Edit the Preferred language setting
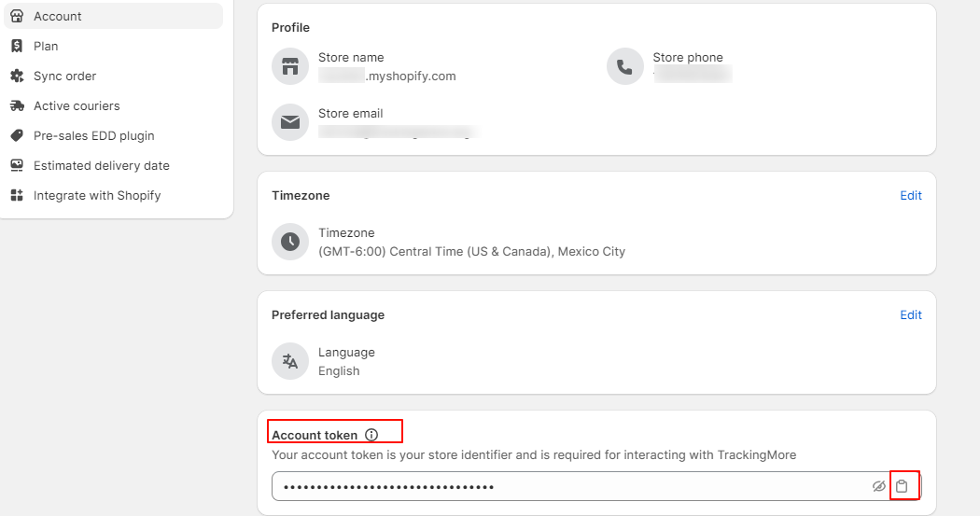980x516 pixels. 911,314
